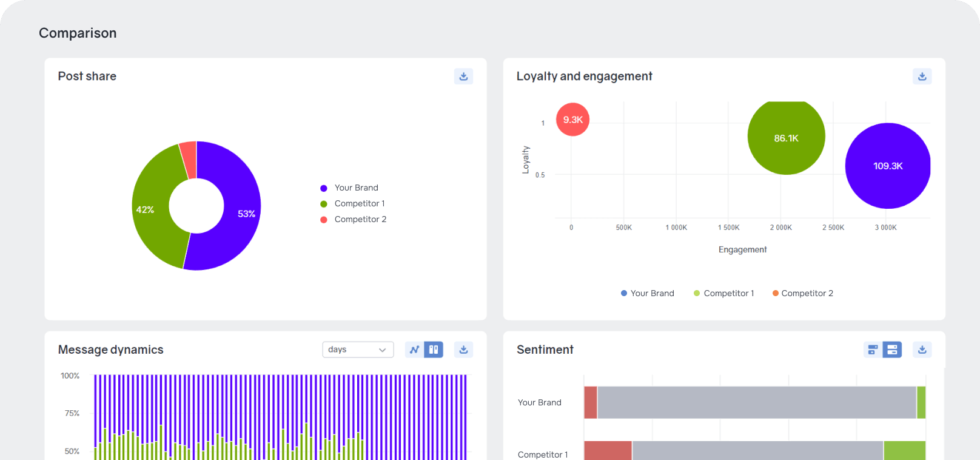Click the 100% label in Message dynamics
This screenshot has width=980, height=460.
click(70, 376)
